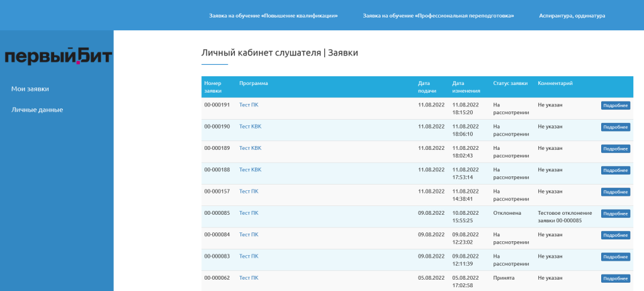Screen dimensions: 644x291
Task: Click change timestamp 10.08.2022 15:55:25
Action: (x=465, y=217)
